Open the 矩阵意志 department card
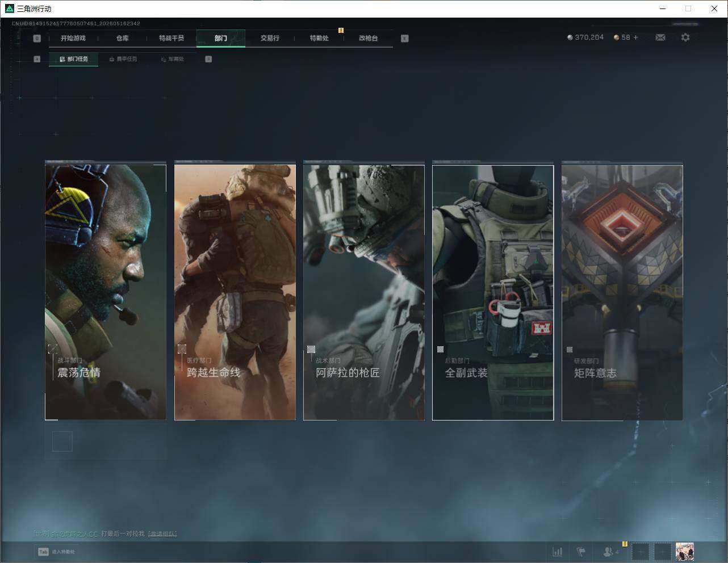This screenshot has width=728, height=563. 622,292
